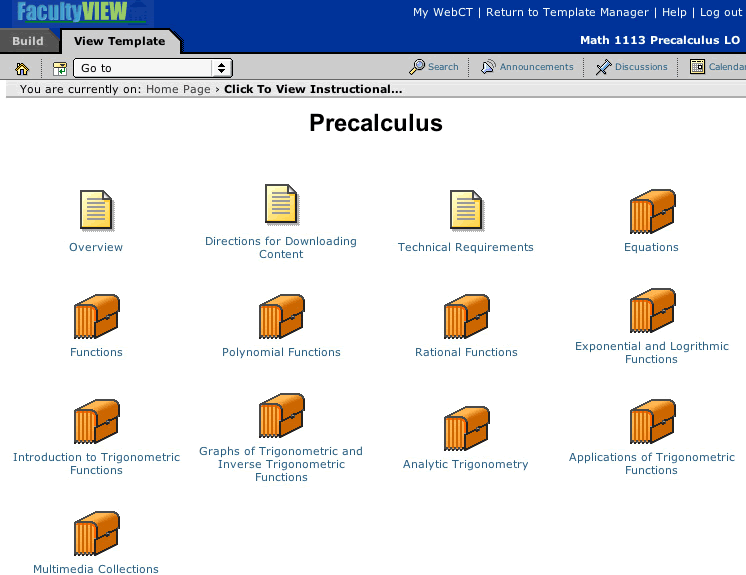
Task: Click the Rational Functions text link
Action: [466, 352]
